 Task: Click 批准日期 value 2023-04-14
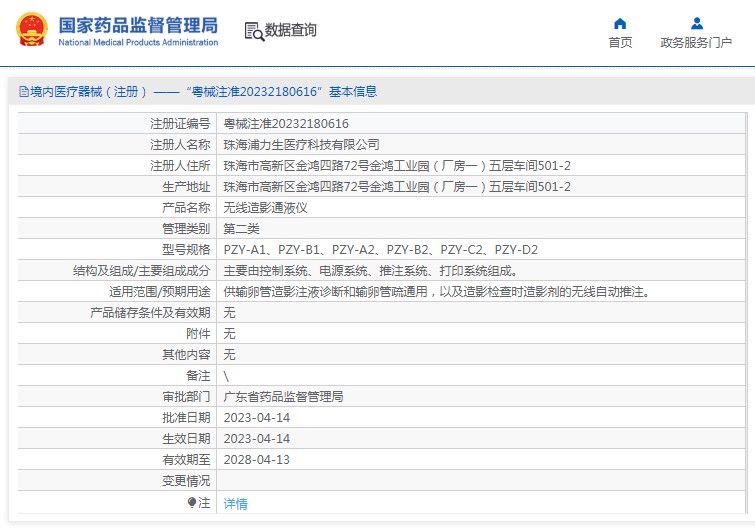click(x=257, y=418)
